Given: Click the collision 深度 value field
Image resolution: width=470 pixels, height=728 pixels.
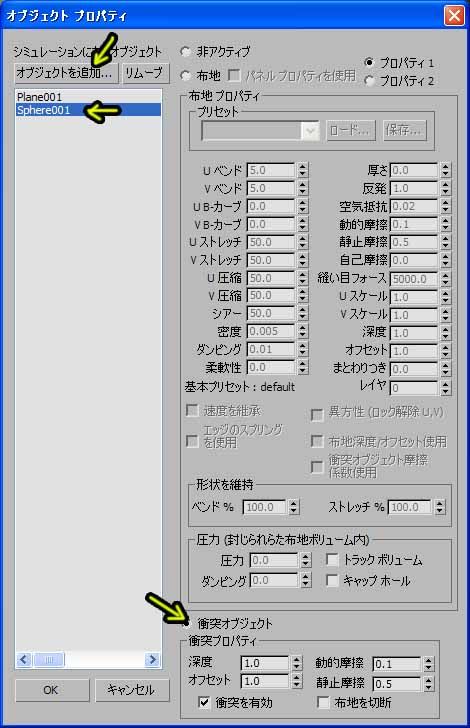Looking at the screenshot, I should pyautogui.click(x=265, y=663).
